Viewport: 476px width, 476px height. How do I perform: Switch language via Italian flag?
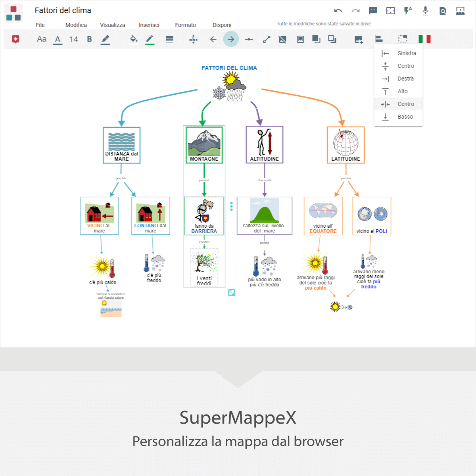424,39
